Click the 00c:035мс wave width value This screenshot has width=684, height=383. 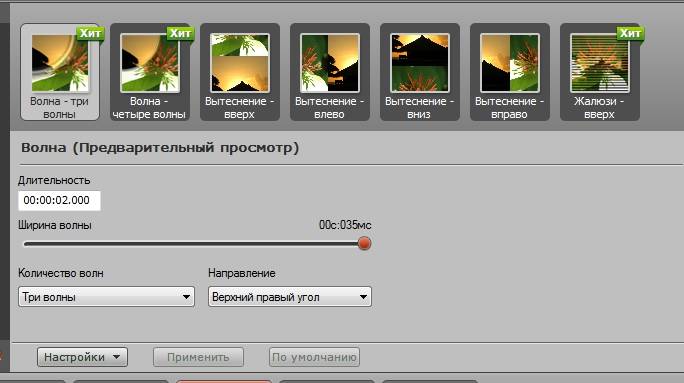(345, 225)
